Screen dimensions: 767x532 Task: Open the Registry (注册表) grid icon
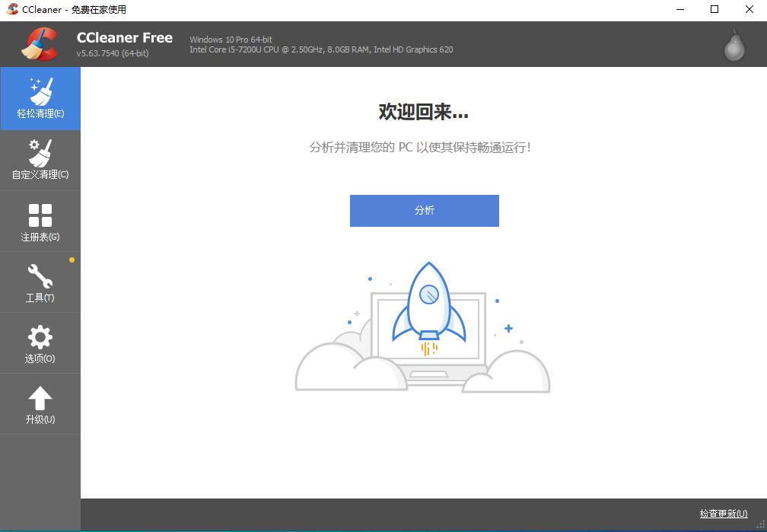[40, 215]
